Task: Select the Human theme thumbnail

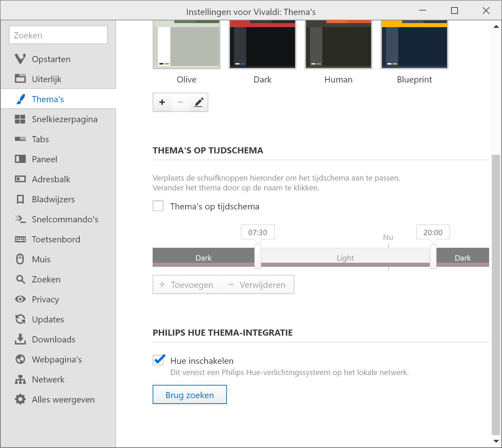Action: 339,44
